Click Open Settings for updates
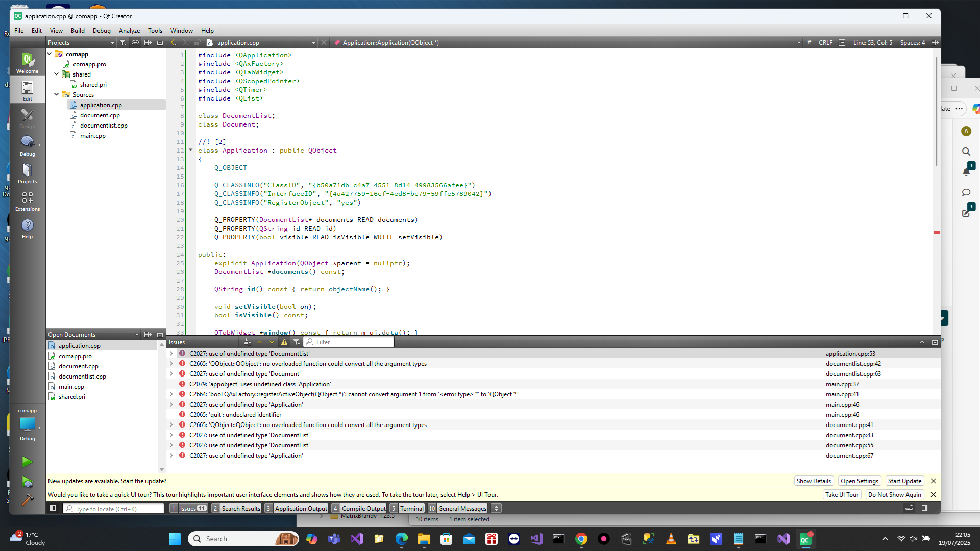The width and height of the screenshot is (980, 551). 860,481
